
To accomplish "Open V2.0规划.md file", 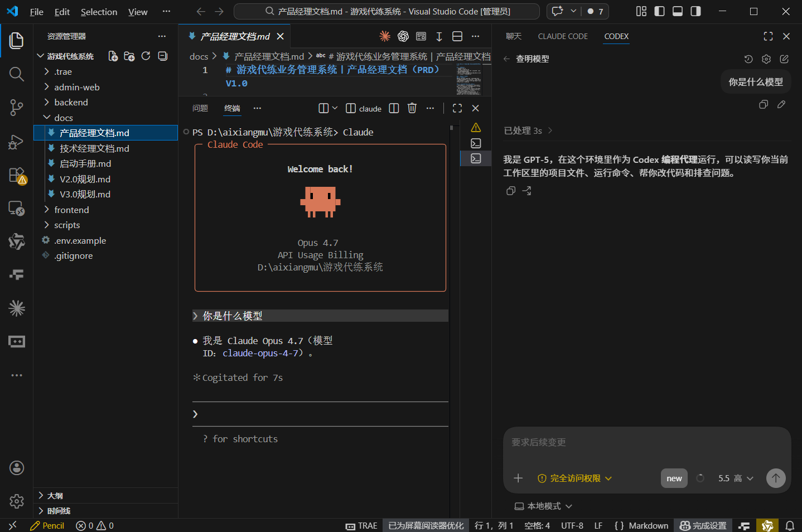I will 106,179.
